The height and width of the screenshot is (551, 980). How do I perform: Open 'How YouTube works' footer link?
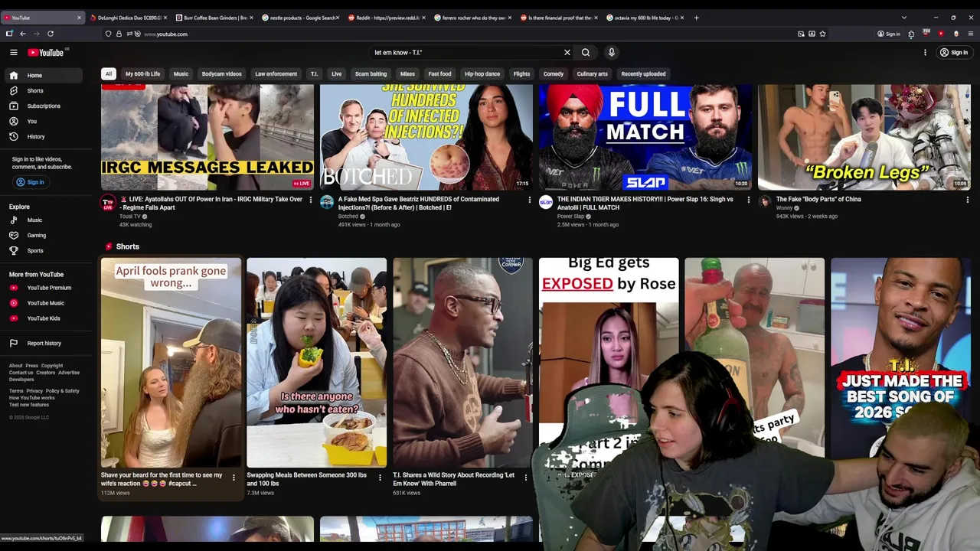click(32, 398)
